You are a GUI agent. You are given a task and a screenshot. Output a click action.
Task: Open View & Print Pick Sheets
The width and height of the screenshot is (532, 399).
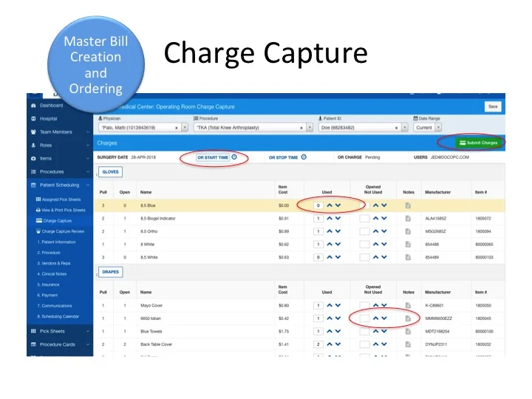coord(61,210)
